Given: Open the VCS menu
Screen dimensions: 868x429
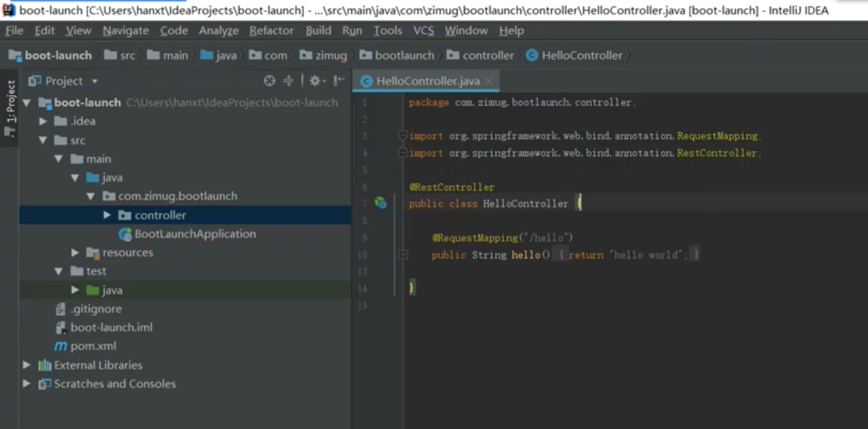Looking at the screenshot, I should pos(424,31).
